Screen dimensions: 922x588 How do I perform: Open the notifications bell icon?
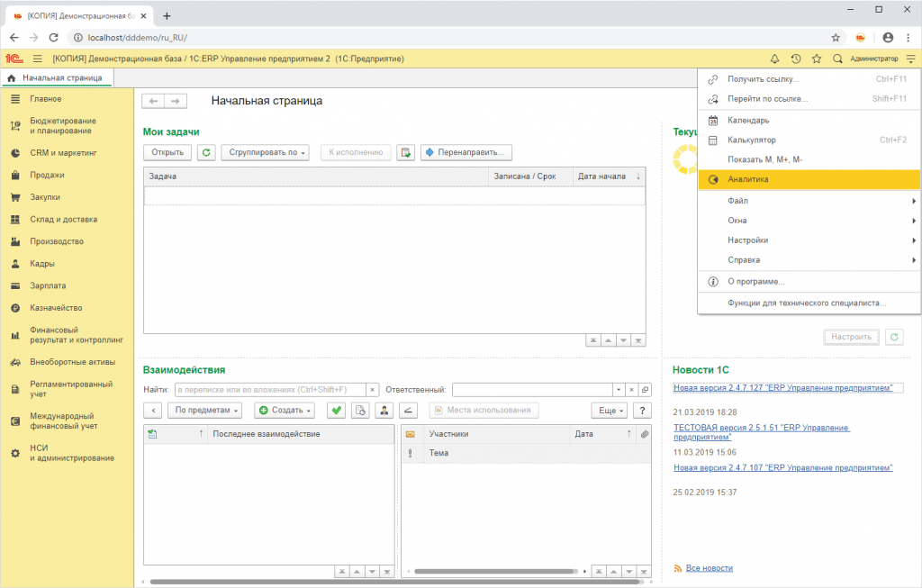coord(774,59)
